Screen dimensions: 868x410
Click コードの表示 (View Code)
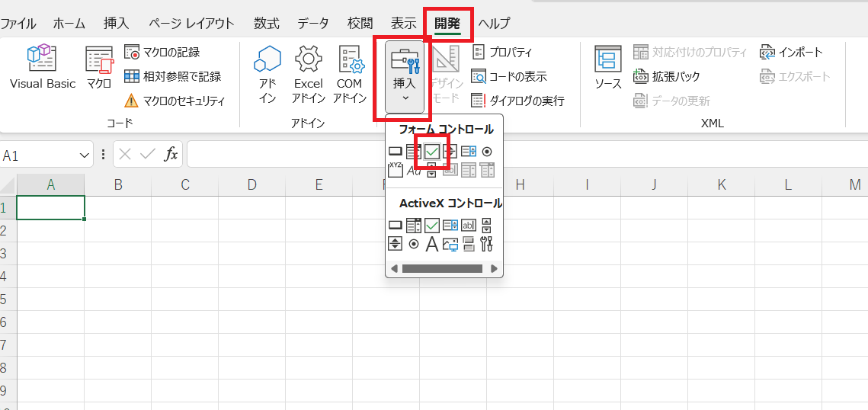tap(509, 76)
